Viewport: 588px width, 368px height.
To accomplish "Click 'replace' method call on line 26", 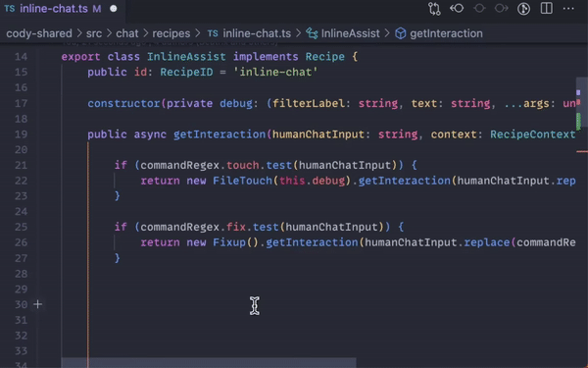I will [x=487, y=242].
